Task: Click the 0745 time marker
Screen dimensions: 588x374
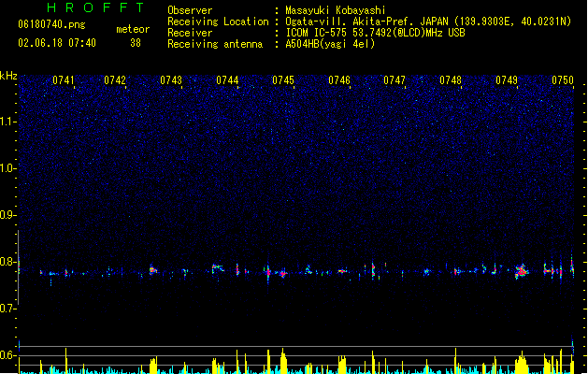Action: [283, 79]
